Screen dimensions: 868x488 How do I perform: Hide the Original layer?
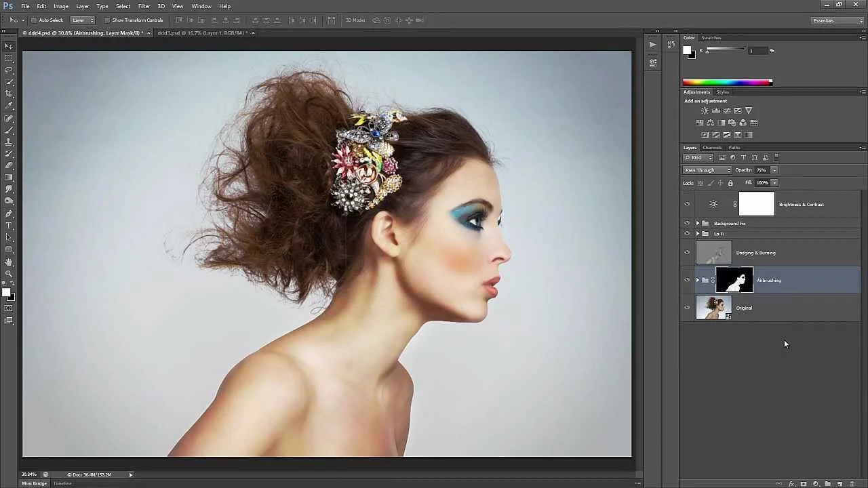(687, 308)
